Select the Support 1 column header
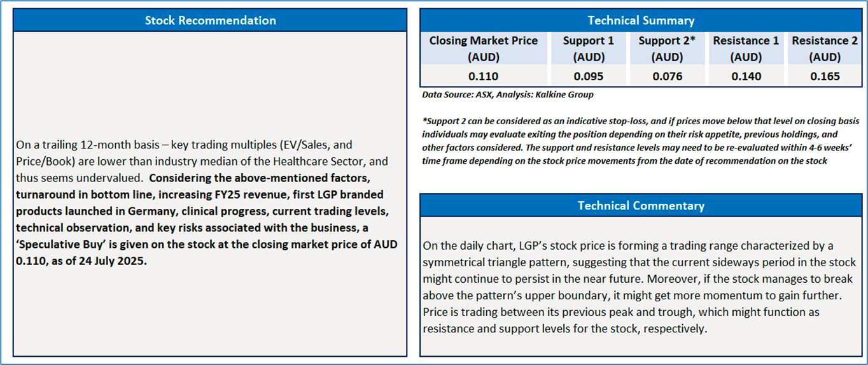Image resolution: width=868 pixels, height=365 pixels. click(x=588, y=48)
